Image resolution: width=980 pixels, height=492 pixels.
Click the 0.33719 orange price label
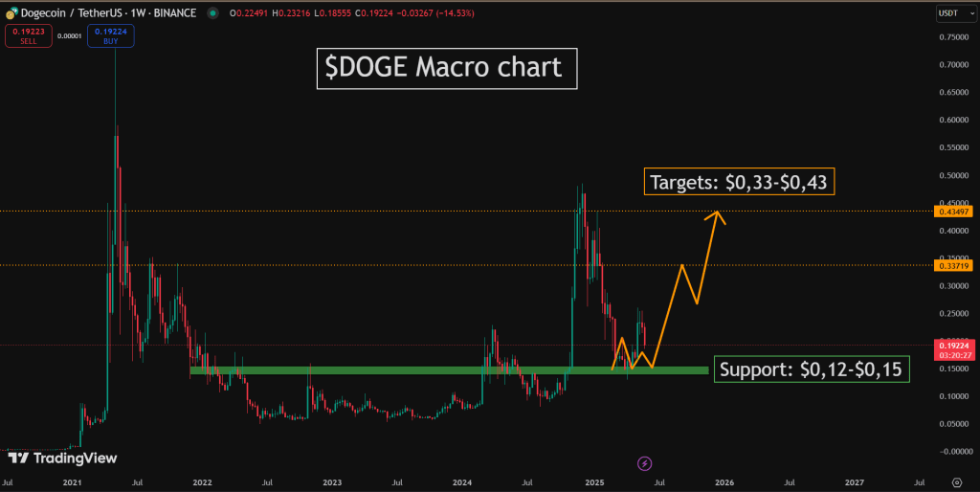[x=952, y=266]
